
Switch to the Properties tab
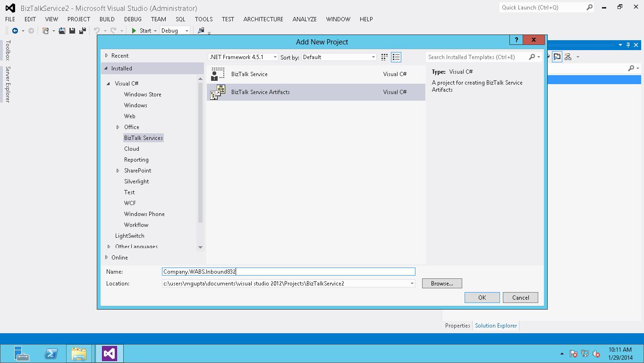coord(458,326)
